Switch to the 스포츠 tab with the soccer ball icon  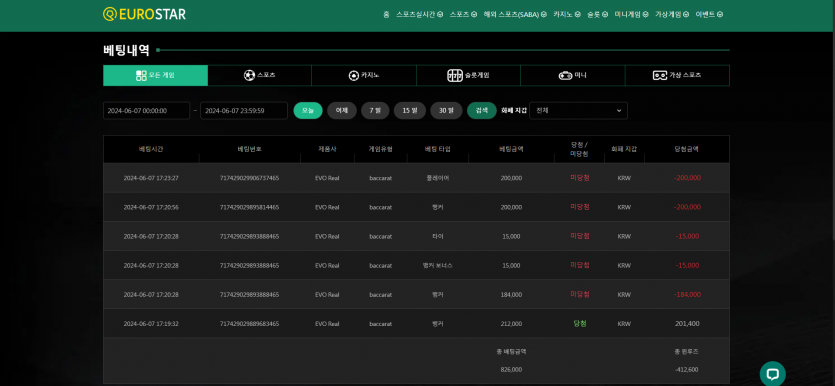[259, 76]
